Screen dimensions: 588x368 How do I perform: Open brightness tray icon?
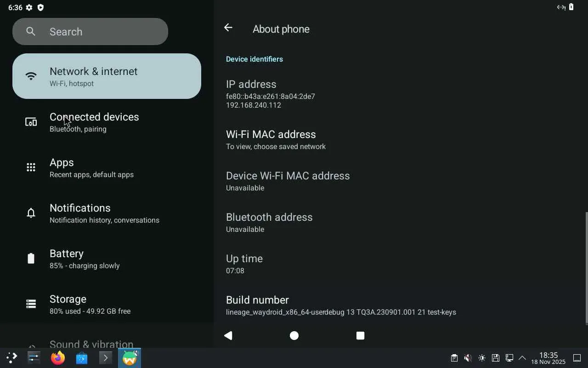(x=481, y=358)
